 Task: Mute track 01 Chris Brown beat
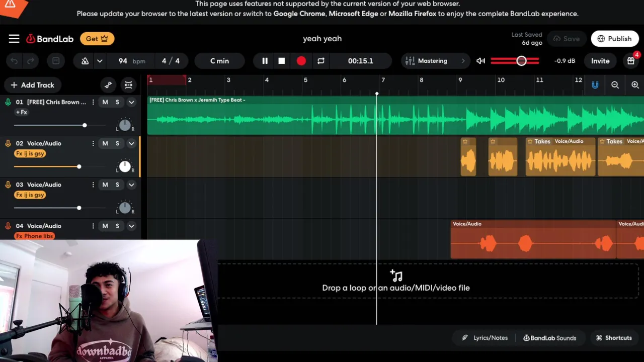tap(105, 102)
